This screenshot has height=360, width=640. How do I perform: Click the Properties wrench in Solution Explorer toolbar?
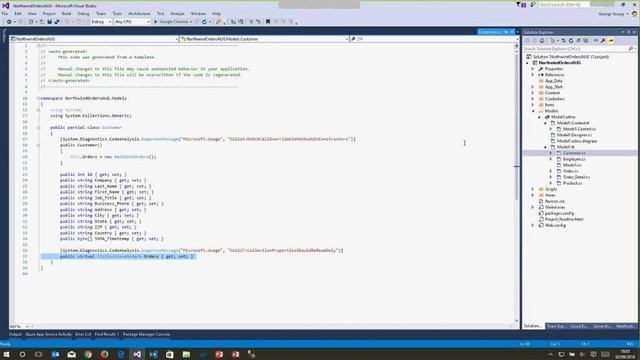603,41
